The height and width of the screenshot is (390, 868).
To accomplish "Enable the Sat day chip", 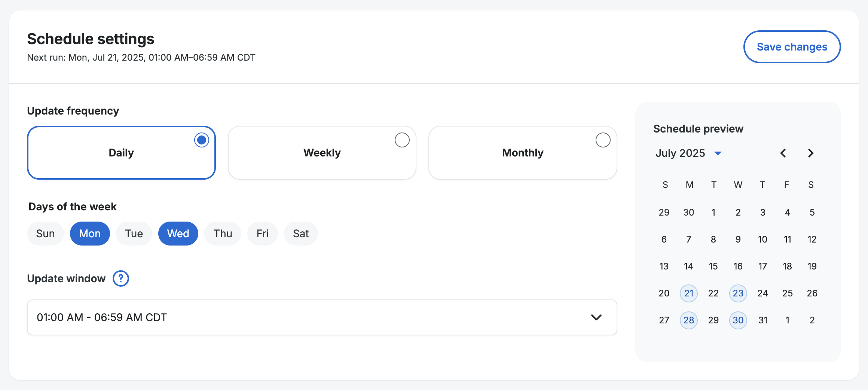I will pos(301,234).
